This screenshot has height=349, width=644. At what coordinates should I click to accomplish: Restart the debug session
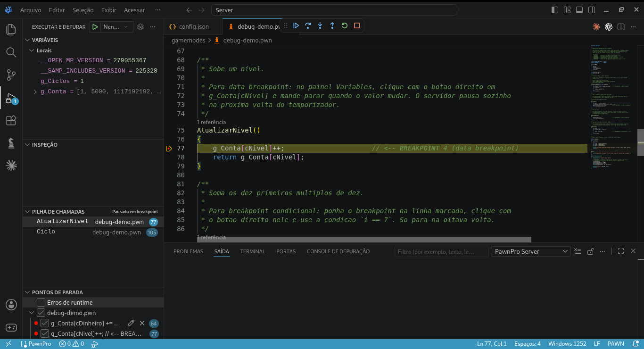pyautogui.click(x=345, y=26)
